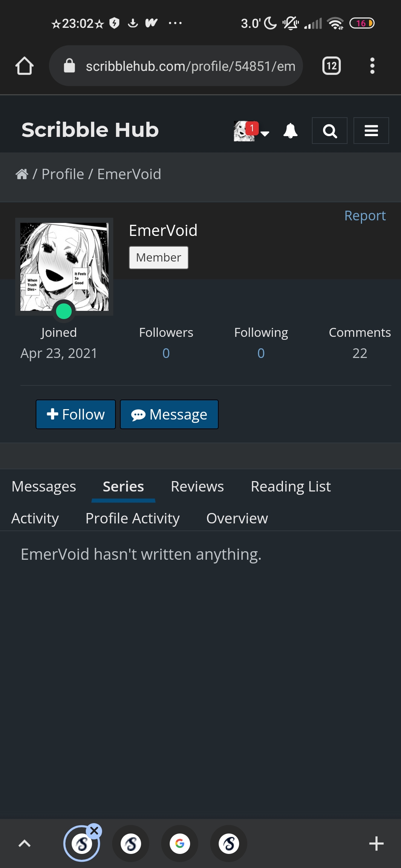Add a new tab with plus icon
Screen dimensions: 401x868
(376, 844)
